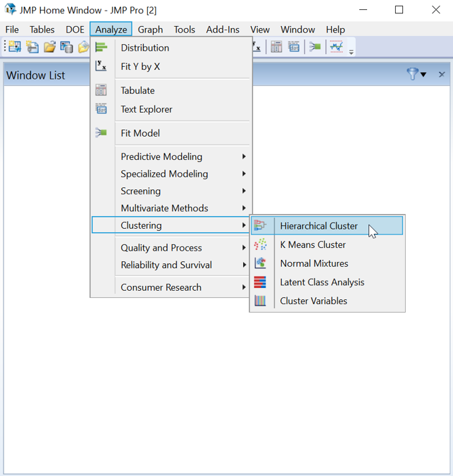Click the New Data Table toolbar icon

[x=15, y=47]
